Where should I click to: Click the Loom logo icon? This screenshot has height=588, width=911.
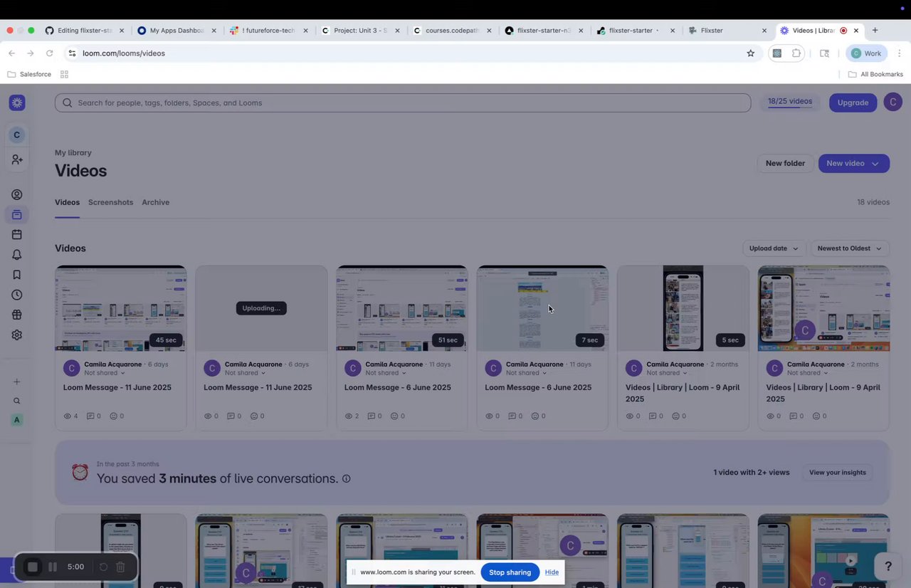pyautogui.click(x=17, y=103)
